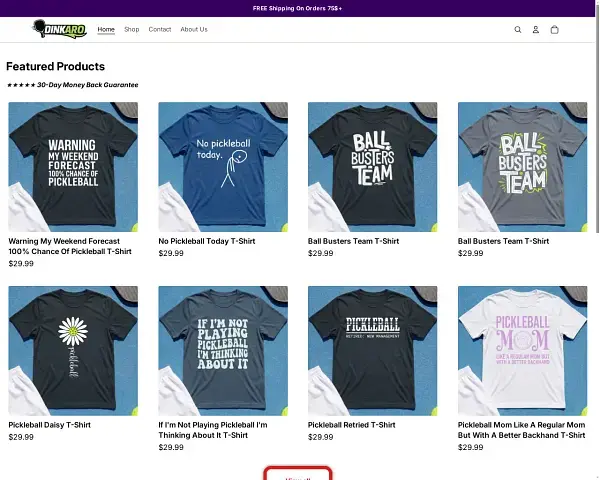Open the Warning Weekend Forecast shirt image
This screenshot has height=480, width=600.
click(73, 167)
